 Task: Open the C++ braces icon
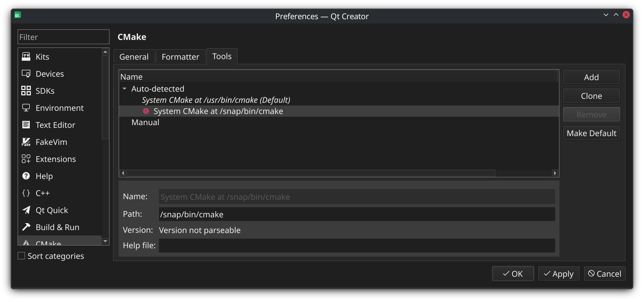[26, 193]
